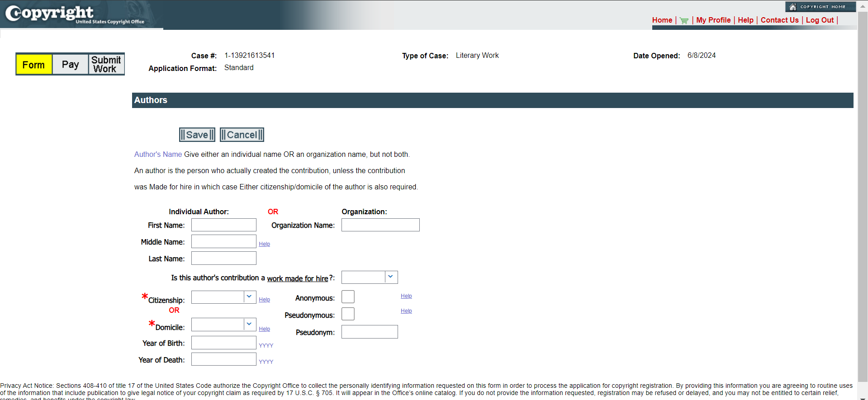Viewport: 868px width, 400px height.
Task: Click the Copyright Home house icon
Action: 792,7
